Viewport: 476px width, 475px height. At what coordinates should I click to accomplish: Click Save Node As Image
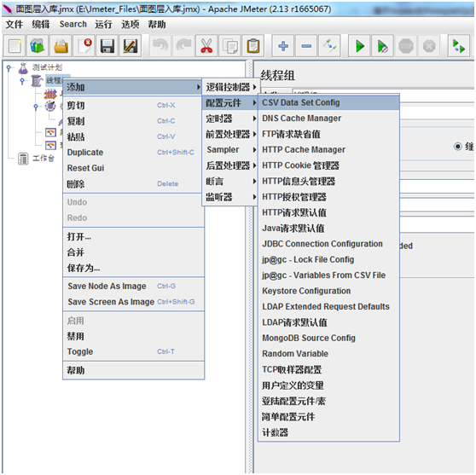coord(133,286)
